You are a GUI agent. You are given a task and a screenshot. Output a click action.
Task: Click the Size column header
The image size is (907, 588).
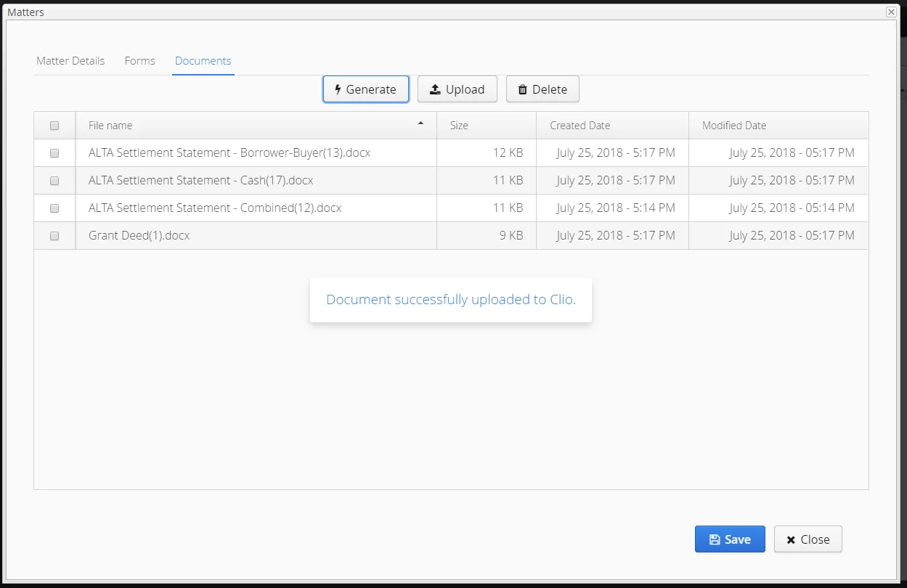pyautogui.click(x=459, y=125)
